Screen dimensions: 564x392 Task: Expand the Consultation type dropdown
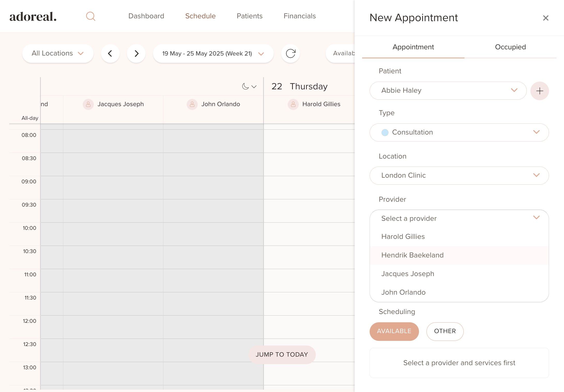click(x=459, y=132)
